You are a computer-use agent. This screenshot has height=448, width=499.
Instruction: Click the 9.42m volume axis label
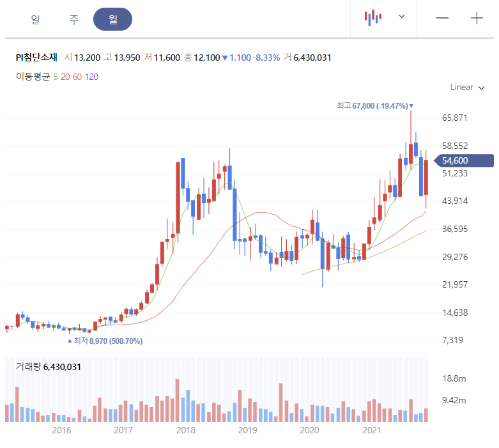coord(454,400)
